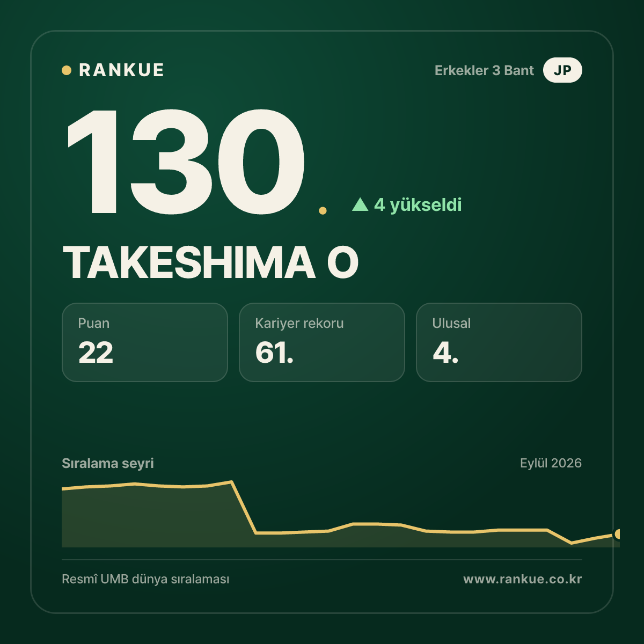
Task: Open the Ulusal stat card
Action: [x=499, y=342]
